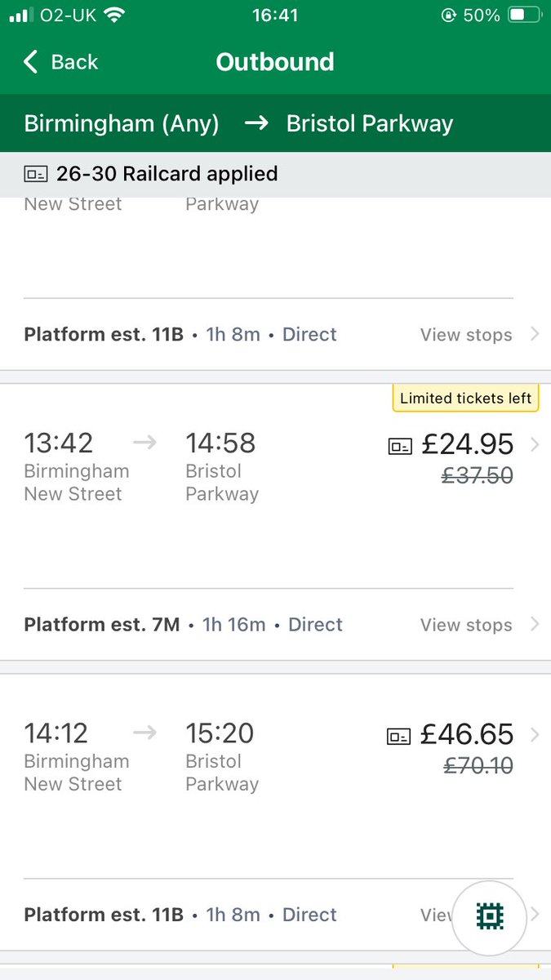
Task: View stops for the first 11B train
Action: click(x=466, y=335)
